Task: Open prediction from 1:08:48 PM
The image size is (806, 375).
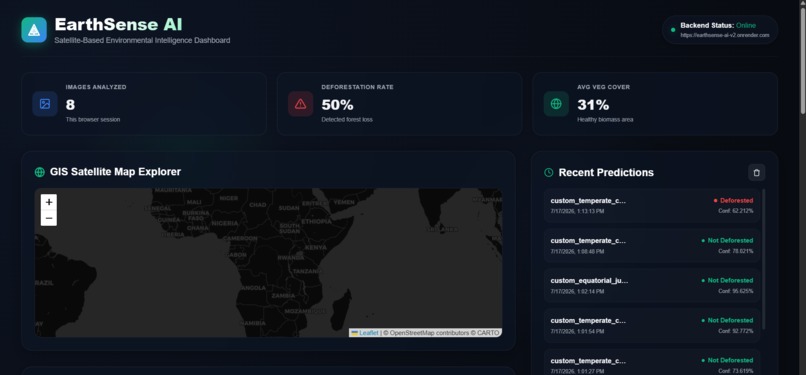Action: click(x=652, y=246)
